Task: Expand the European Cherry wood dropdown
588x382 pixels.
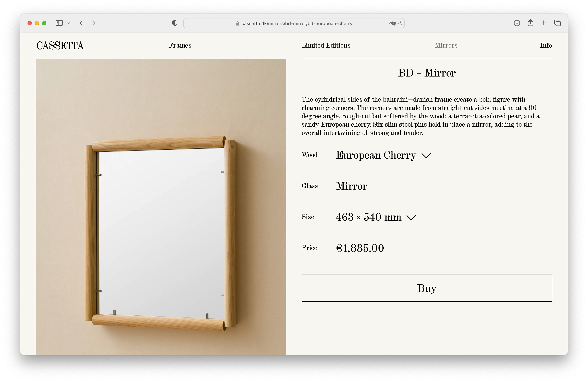Action: [383, 155]
